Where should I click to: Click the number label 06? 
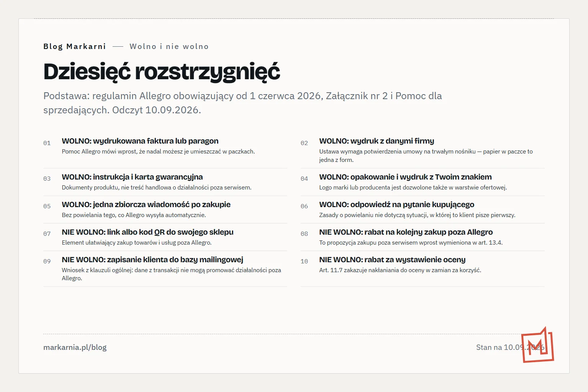(304, 206)
